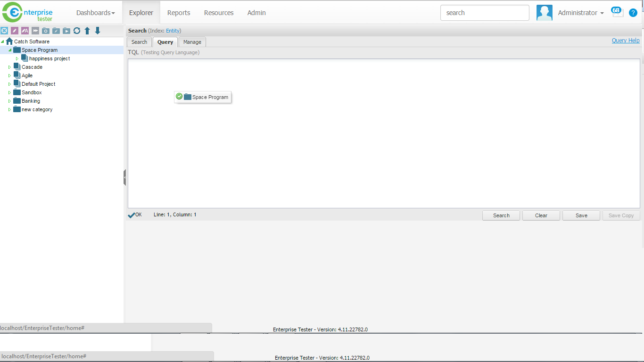
Task: Click the folder icon with play arrow
Action: pos(66,31)
